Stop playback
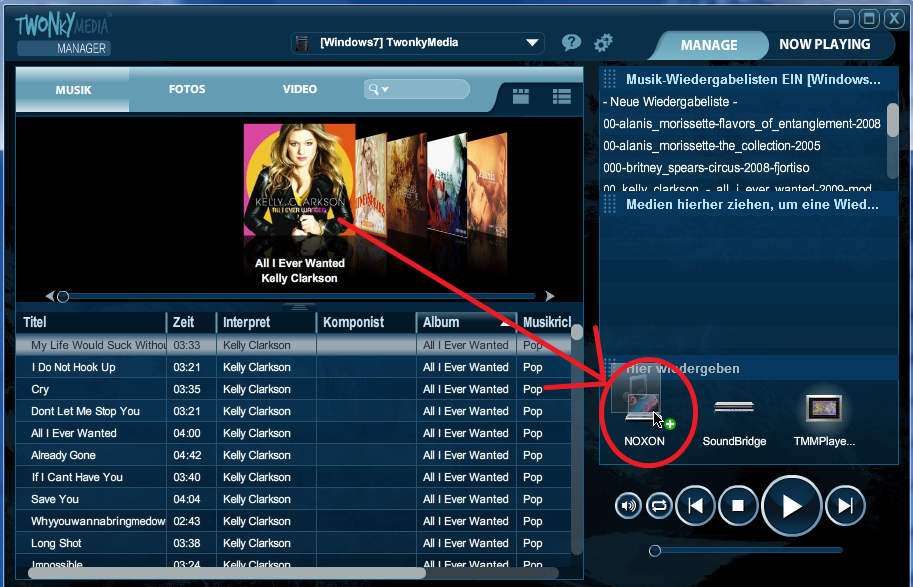Screen dimensions: 913x587 738,505
